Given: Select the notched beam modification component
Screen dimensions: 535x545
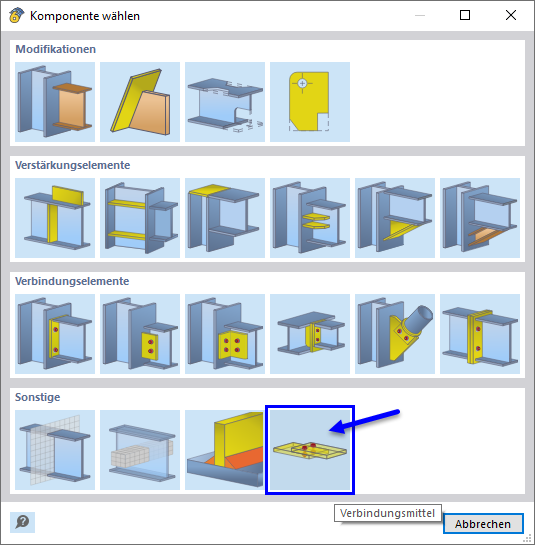Looking at the screenshot, I should pyautogui.click(x=225, y=102).
